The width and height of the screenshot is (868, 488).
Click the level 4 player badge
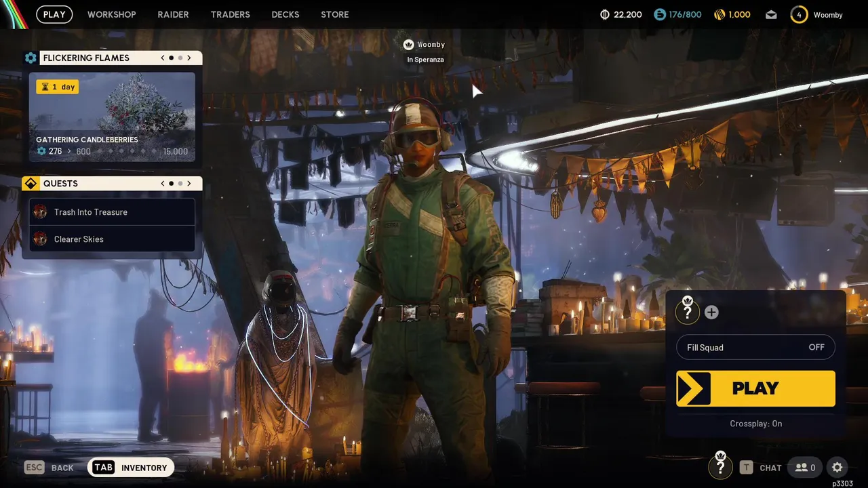(799, 14)
